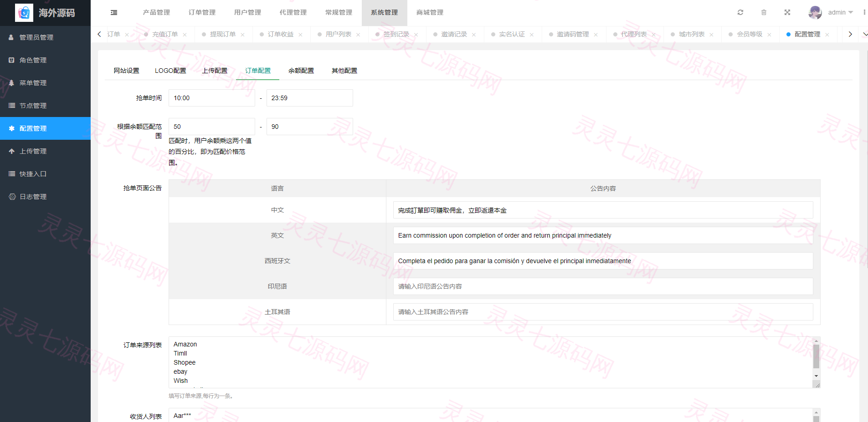Click the minimum match percentage field 50

click(212, 127)
